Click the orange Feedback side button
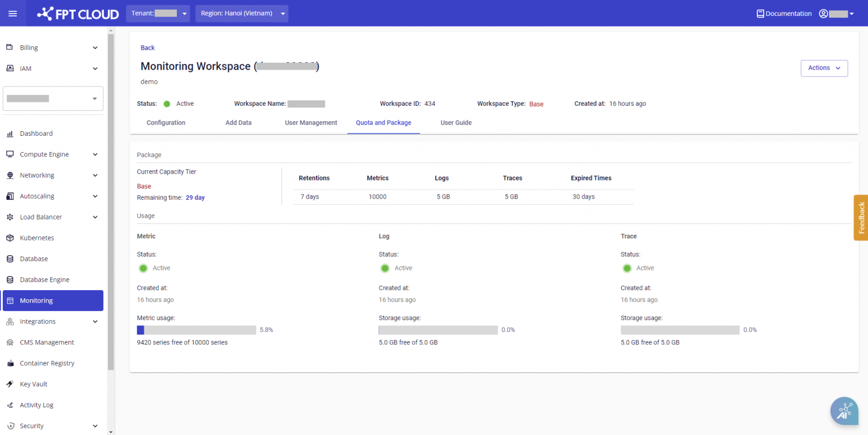The image size is (868, 435). point(861,218)
